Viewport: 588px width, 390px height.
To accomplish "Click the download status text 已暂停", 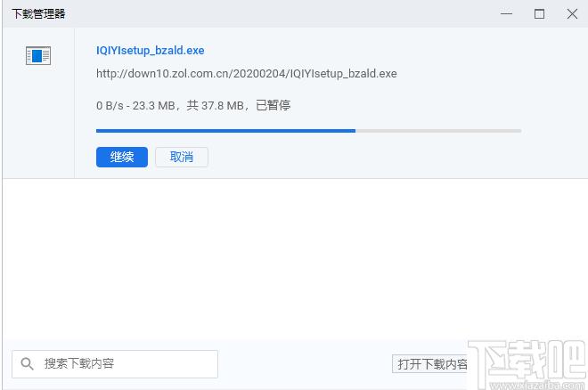I will (x=273, y=105).
